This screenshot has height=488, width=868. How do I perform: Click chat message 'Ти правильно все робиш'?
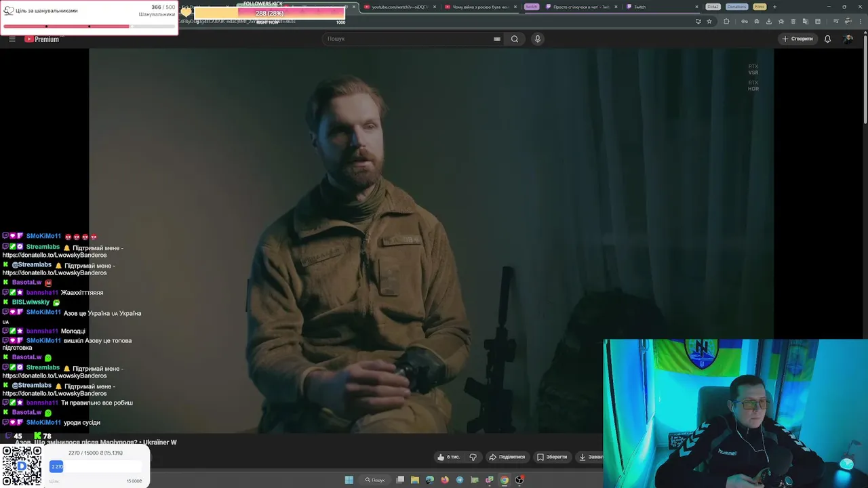point(97,403)
